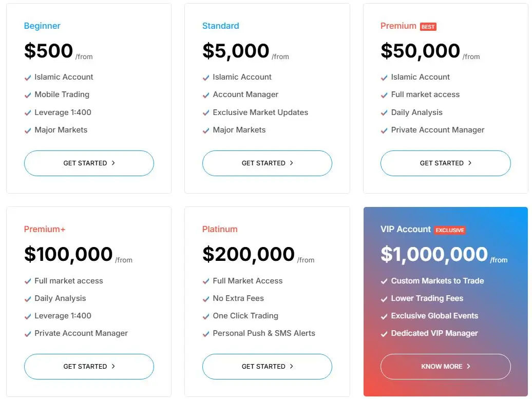532x399 pixels.
Task: Click chevron arrow in Know More button
Action: pos(468,367)
